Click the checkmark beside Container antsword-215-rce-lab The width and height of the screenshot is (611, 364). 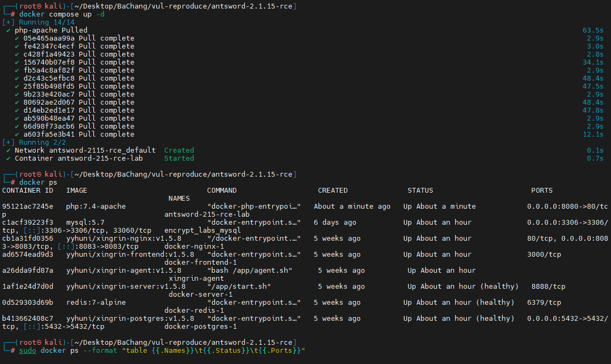pyautogui.click(x=8, y=159)
